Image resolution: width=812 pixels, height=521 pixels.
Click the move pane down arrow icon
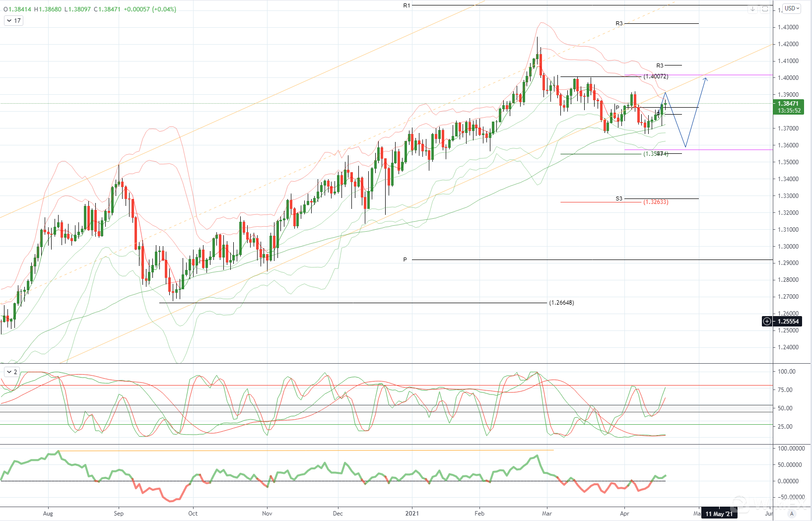coord(752,9)
